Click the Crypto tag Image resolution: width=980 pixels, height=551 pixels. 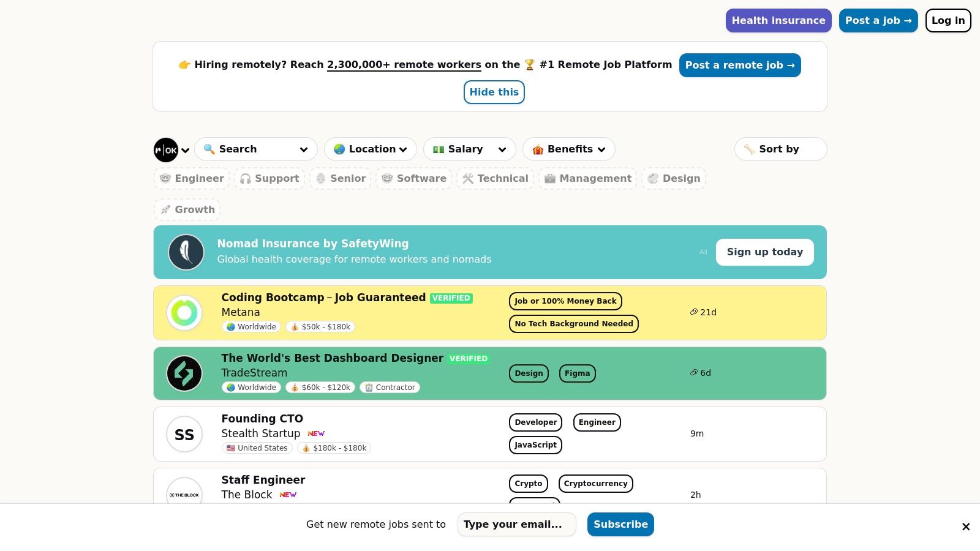click(x=529, y=484)
